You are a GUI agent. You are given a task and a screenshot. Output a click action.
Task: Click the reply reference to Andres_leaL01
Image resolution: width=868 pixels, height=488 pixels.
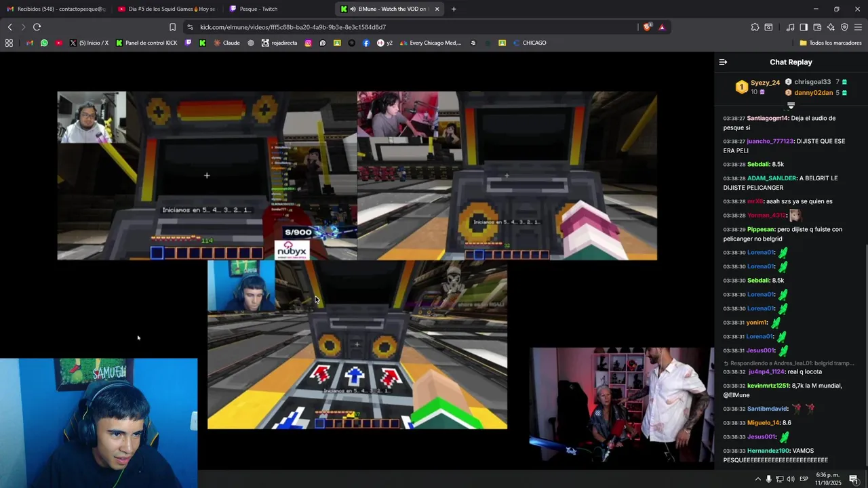click(x=789, y=363)
